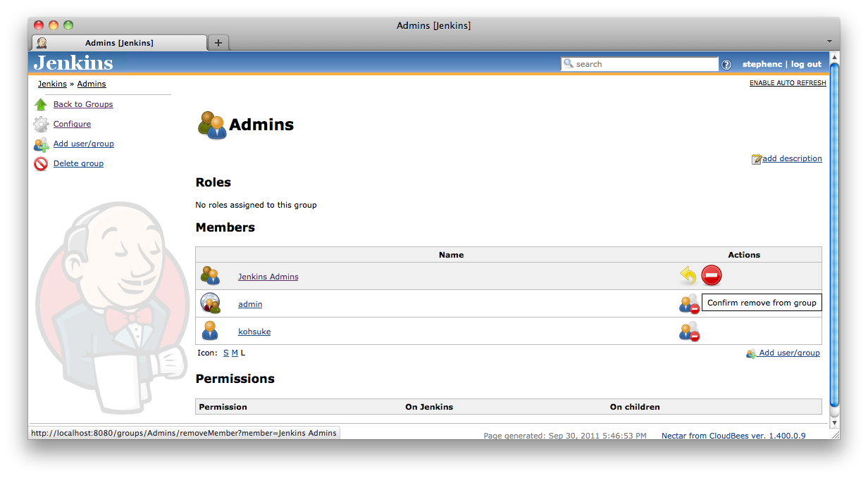Viewport: 868px width, 478px height.
Task: Click the Name column header
Action: tap(451, 255)
